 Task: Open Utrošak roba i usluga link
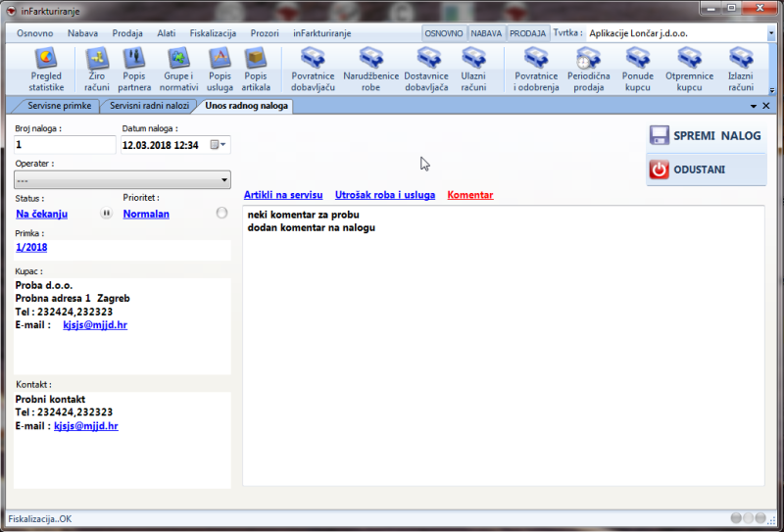click(385, 195)
